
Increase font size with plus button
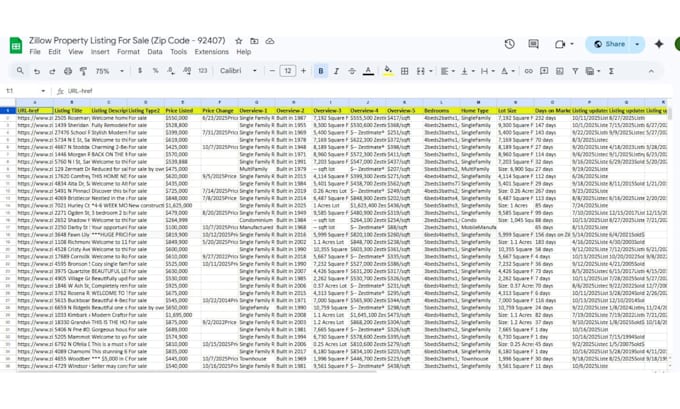[303, 71]
